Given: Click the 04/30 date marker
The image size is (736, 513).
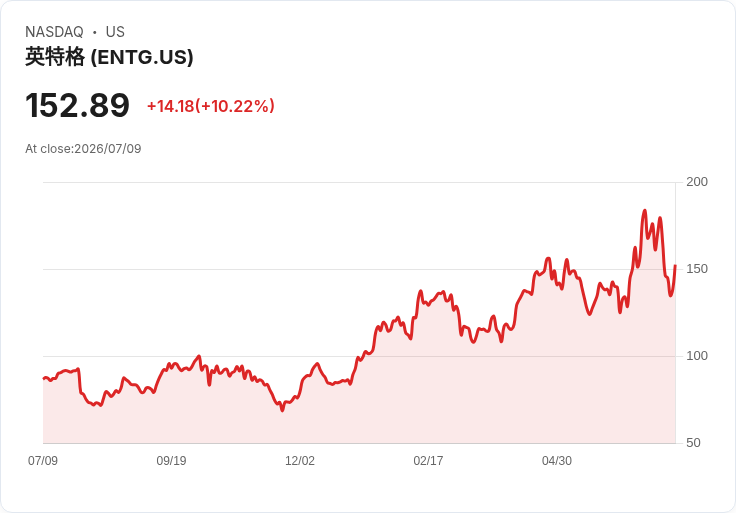Looking at the screenshot, I should tap(557, 460).
